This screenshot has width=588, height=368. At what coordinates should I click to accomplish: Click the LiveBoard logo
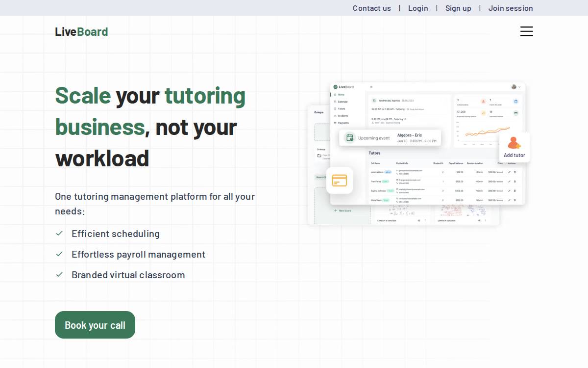(x=81, y=31)
